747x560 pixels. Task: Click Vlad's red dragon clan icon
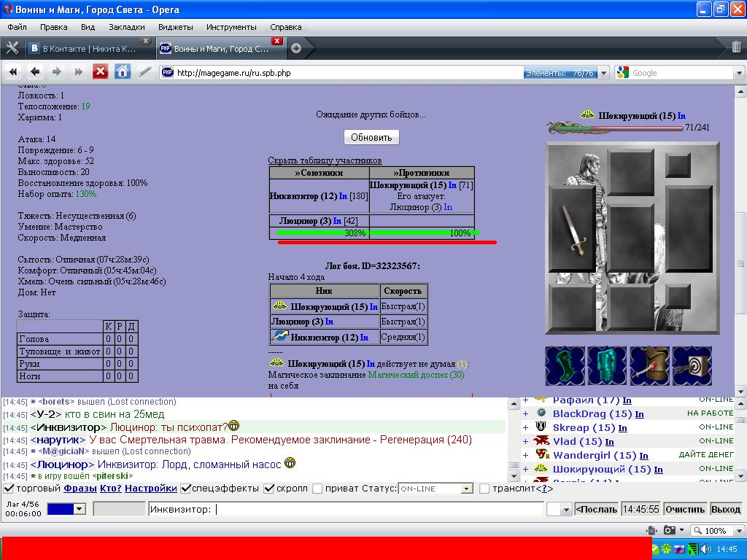(541, 440)
